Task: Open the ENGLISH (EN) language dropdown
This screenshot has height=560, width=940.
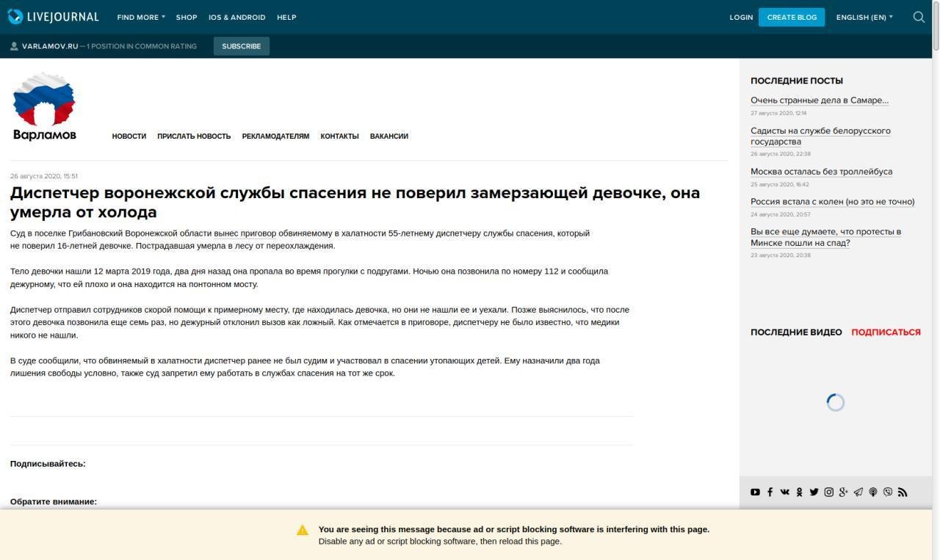Action: tap(864, 17)
